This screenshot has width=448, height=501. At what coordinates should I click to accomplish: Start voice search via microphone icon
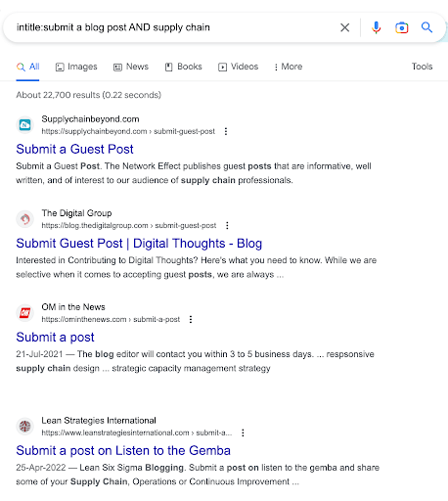click(376, 27)
